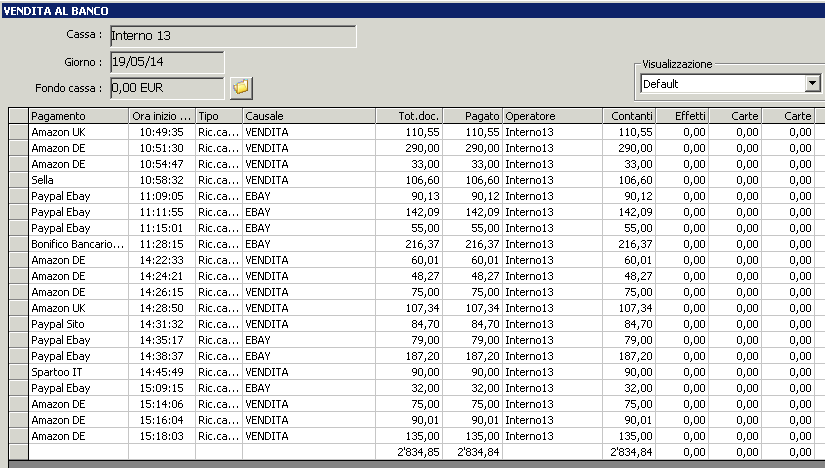The height and width of the screenshot is (468, 825).
Task: Click the Operatore column header
Action: [552, 116]
